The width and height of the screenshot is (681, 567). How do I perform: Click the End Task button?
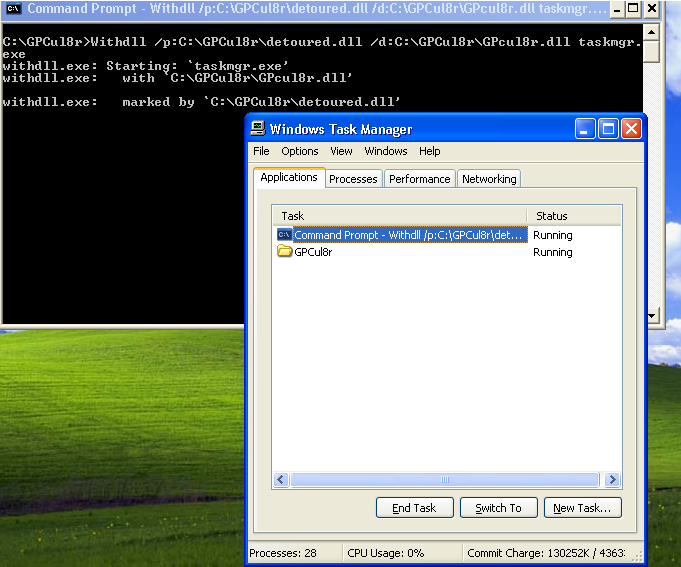[414, 508]
